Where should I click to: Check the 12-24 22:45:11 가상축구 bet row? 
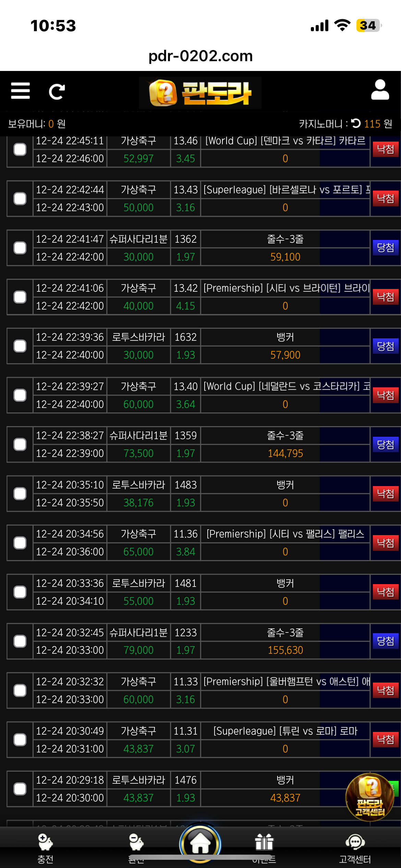(20, 149)
